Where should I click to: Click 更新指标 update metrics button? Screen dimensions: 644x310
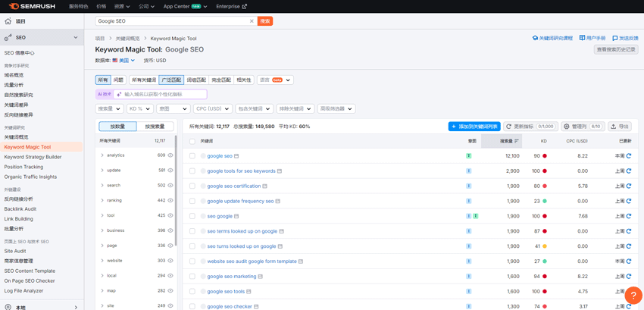(530, 127)
